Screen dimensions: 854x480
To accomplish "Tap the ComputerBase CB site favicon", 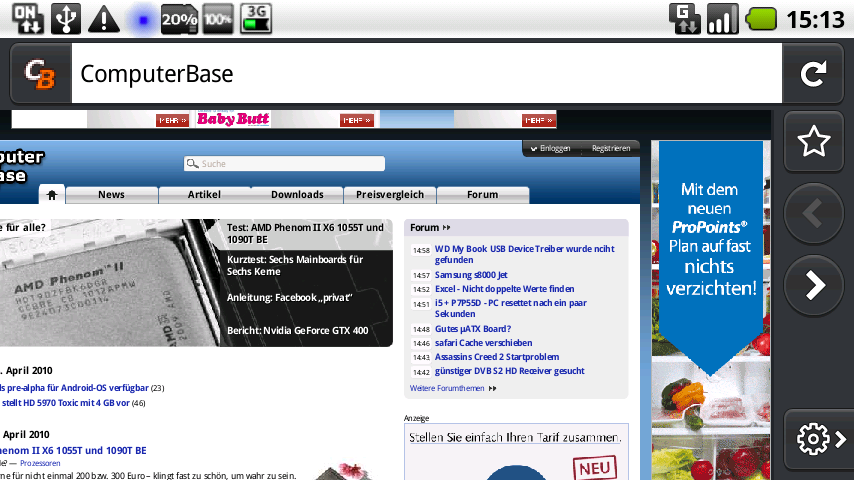I will pos(40,74).
